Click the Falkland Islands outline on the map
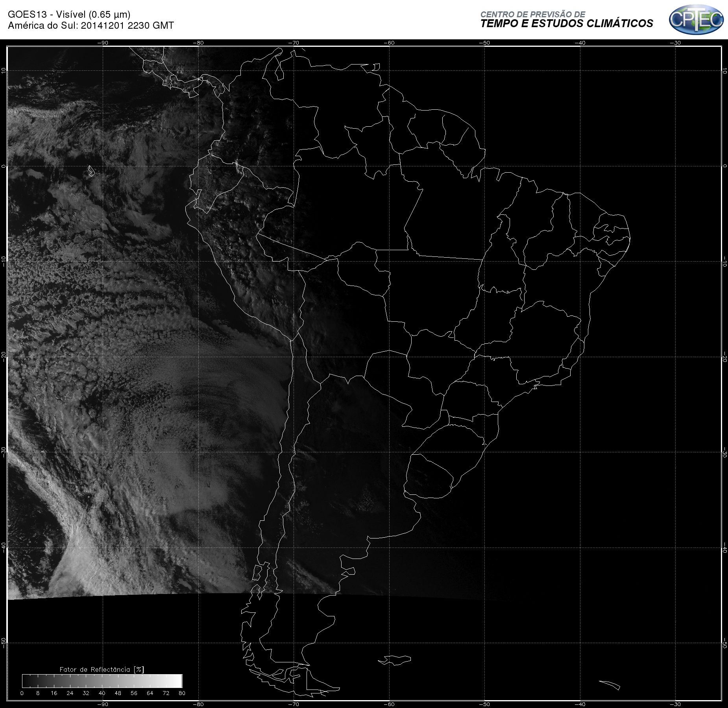The image size is (728, 708). click(395, 660)
